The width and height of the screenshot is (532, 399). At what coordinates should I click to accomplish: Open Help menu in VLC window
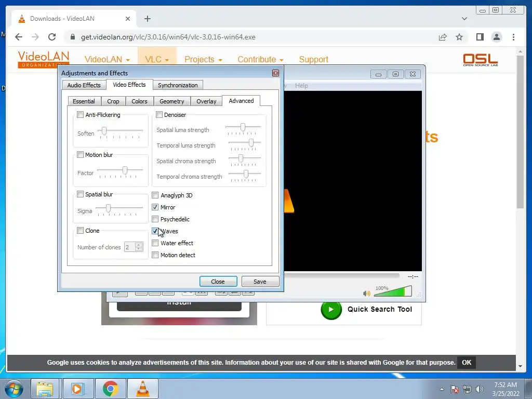click(301, 86)
